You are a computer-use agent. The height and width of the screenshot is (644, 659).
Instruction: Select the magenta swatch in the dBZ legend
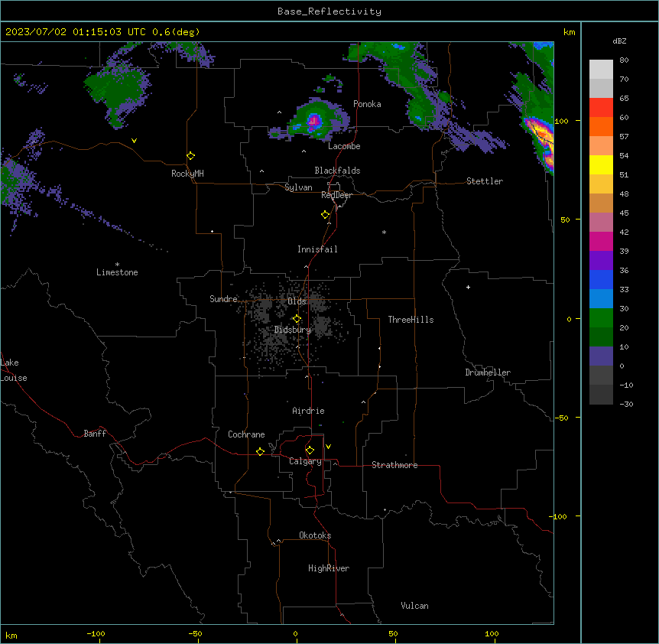[601, 241]
